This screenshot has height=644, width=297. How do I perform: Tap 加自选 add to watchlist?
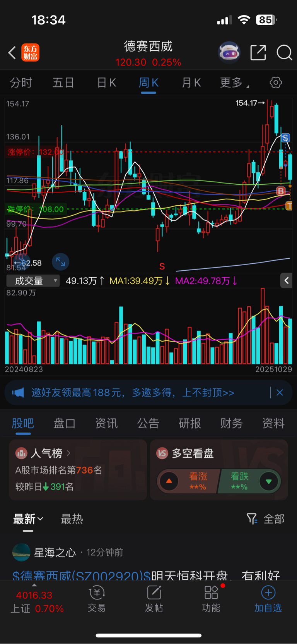pyautogui.click(x=268, y=599)
